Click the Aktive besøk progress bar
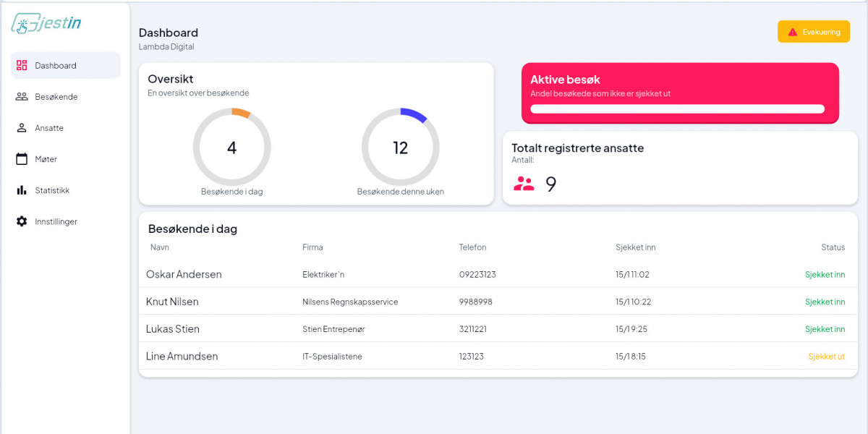Image resolution: width=868 pixels, height=434 pixels. coord(677,109)
